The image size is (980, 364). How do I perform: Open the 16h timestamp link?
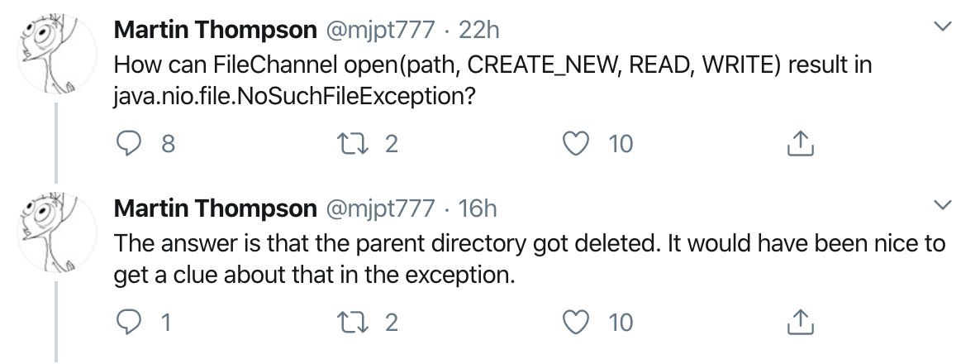coord(478,208)
